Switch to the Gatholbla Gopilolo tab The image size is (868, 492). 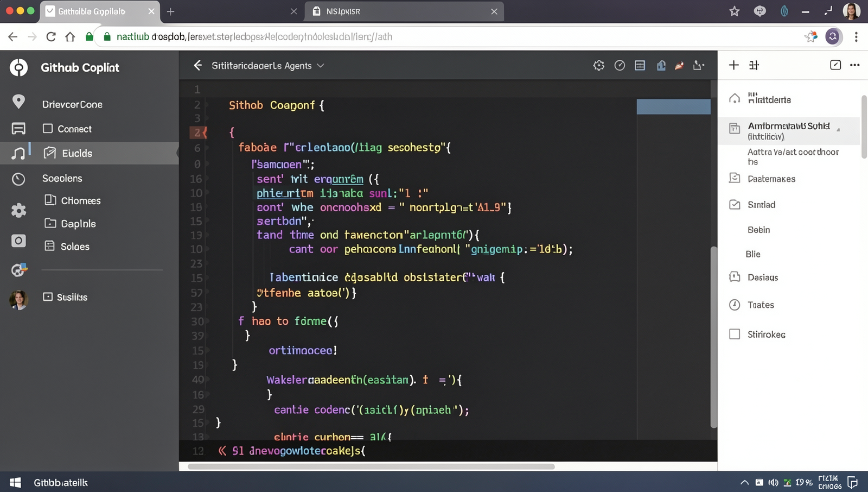(100, 11)
